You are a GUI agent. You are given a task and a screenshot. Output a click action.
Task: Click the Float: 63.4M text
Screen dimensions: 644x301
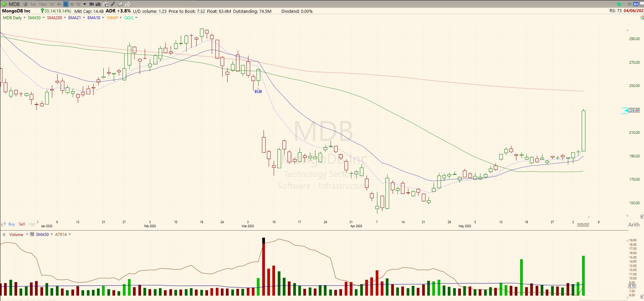click(219, 11)
